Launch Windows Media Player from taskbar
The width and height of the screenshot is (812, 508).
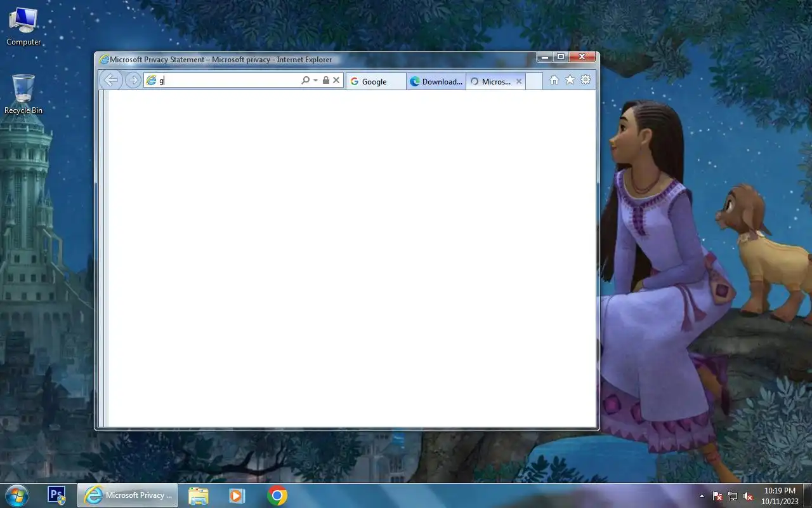tap(237, 495)
